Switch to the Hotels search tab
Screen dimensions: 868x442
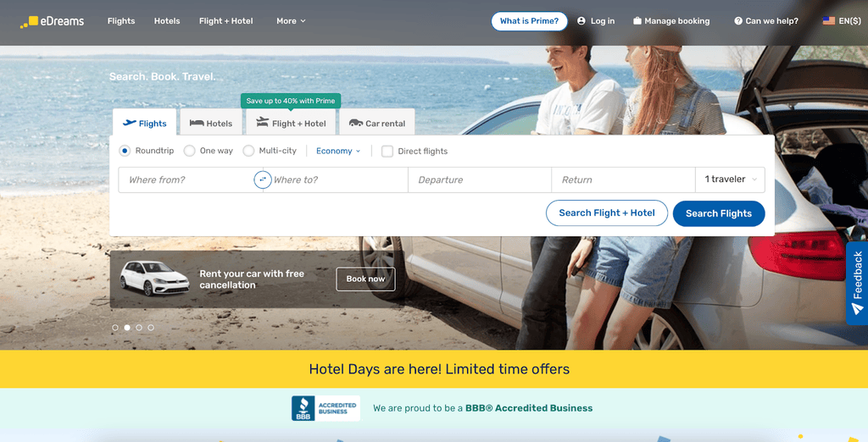[x=210, y=123]
